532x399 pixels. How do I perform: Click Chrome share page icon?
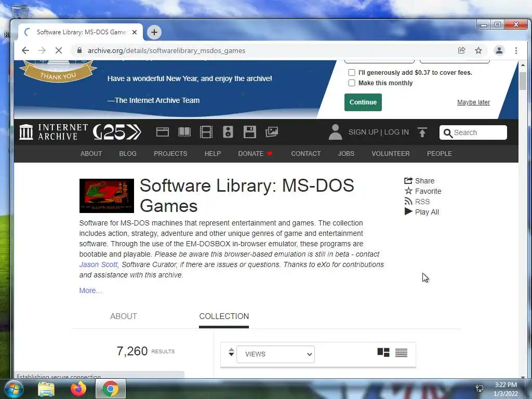coord(461,50)
